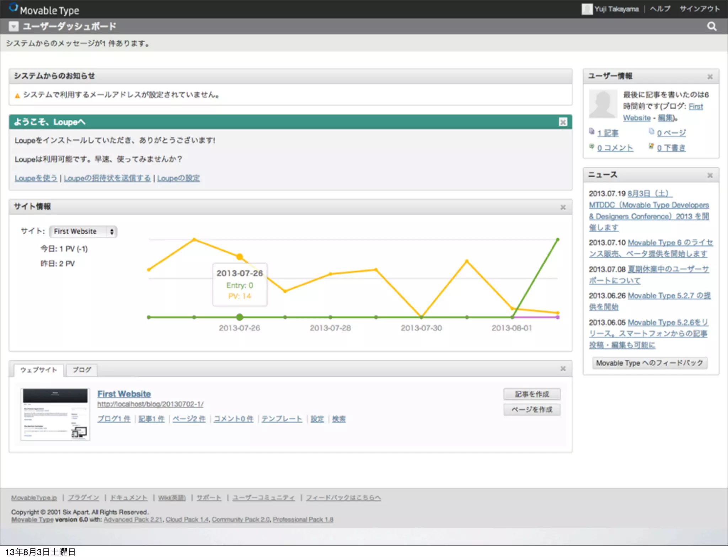This screenshot has width=728, height=560.
Task: Click the warning triangle icon in system notice
Action: [x=17, y=96]
